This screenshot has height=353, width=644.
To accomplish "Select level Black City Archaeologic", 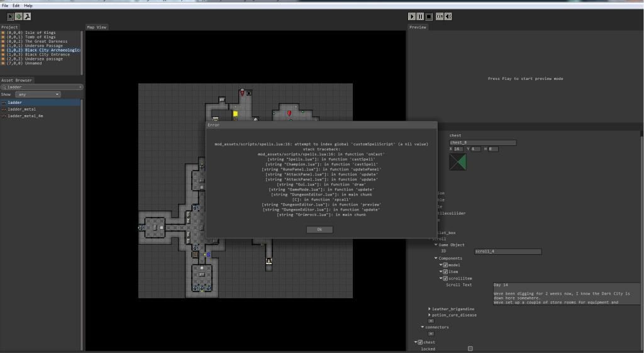I will (x=40, y=50).
